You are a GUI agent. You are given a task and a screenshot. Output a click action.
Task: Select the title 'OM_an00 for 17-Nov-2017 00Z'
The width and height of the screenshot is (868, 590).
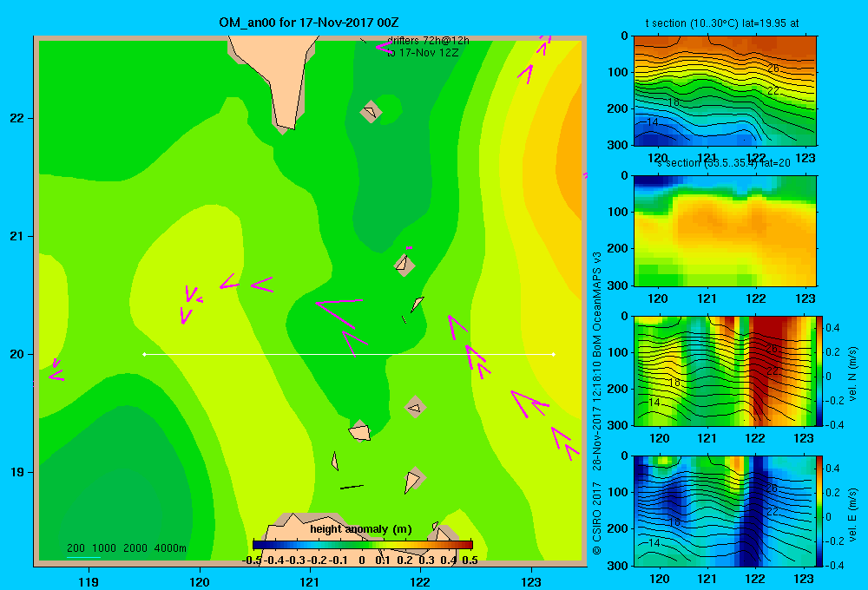click(309, 23)
